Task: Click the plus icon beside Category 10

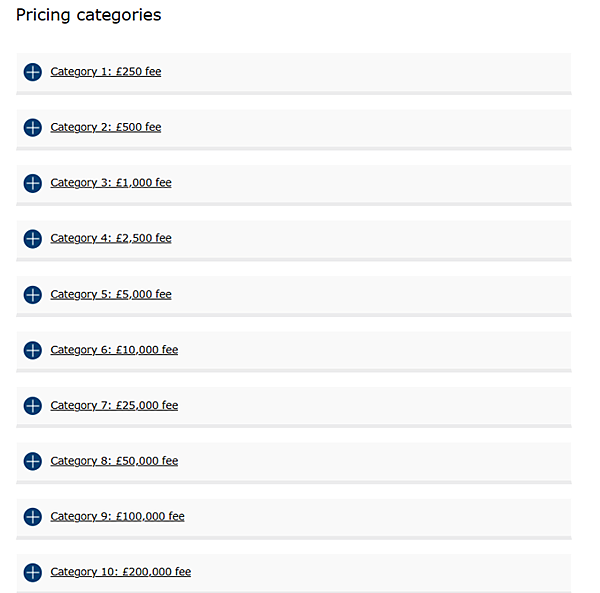Action: tap(33, 572)
